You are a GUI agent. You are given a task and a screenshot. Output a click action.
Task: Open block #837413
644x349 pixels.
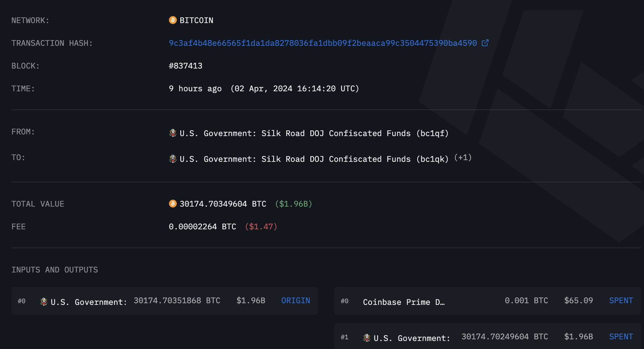[x=186, y=66]
